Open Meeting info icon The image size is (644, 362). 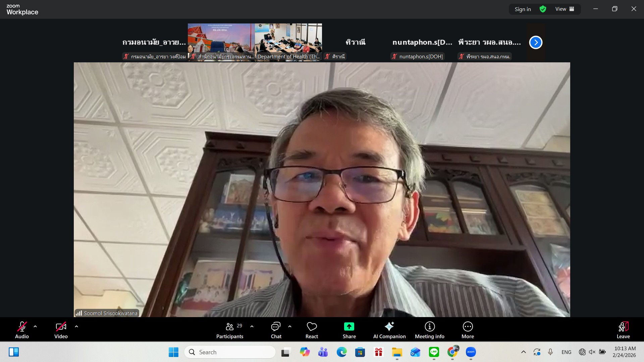430,326
